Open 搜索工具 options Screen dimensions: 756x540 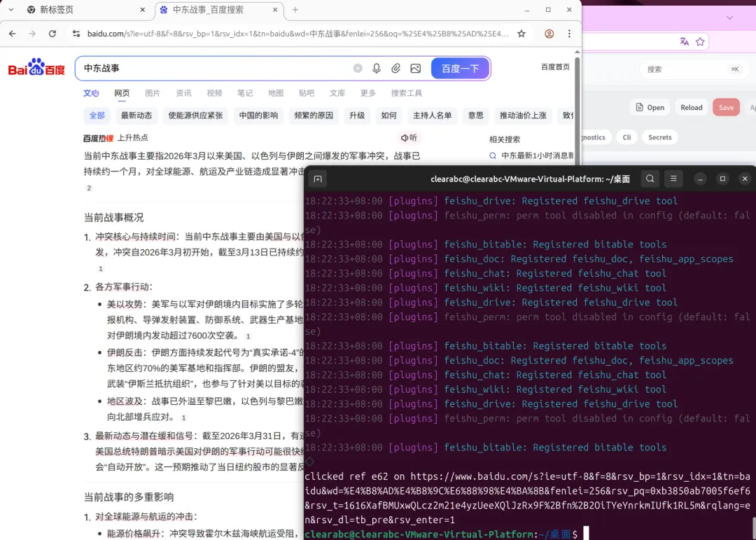pyautogui.click(x=407, y=93)
